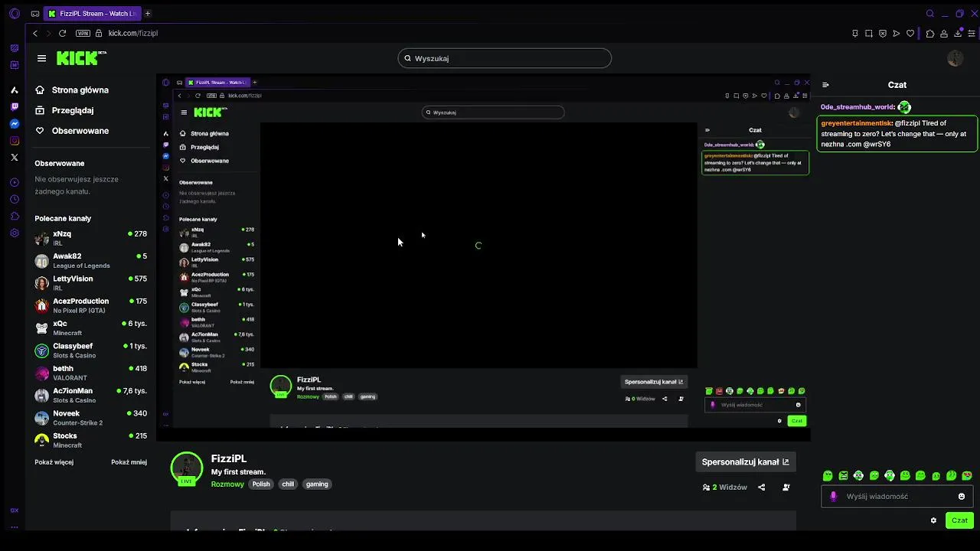
Task: Open recommended channel Awak82
Action: [90, 260]
